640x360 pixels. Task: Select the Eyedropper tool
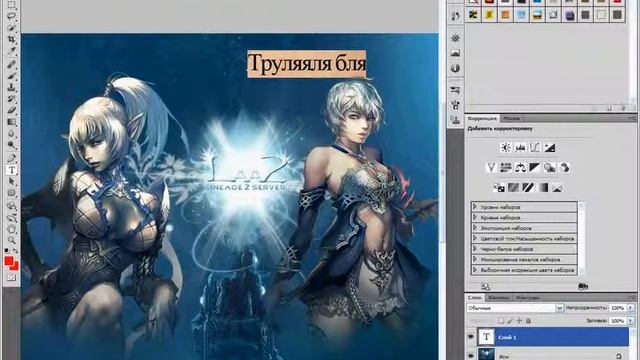coord(11,51)
